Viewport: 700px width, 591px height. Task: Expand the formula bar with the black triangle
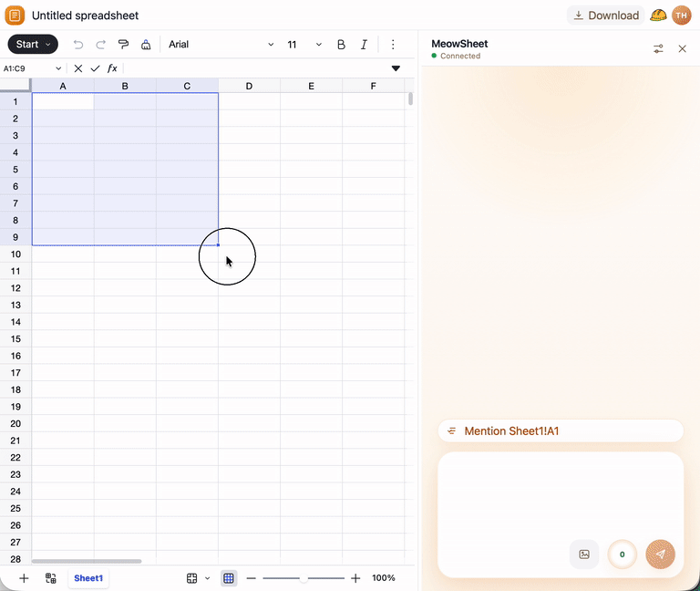pyautogui.click(x=396, y=68)
